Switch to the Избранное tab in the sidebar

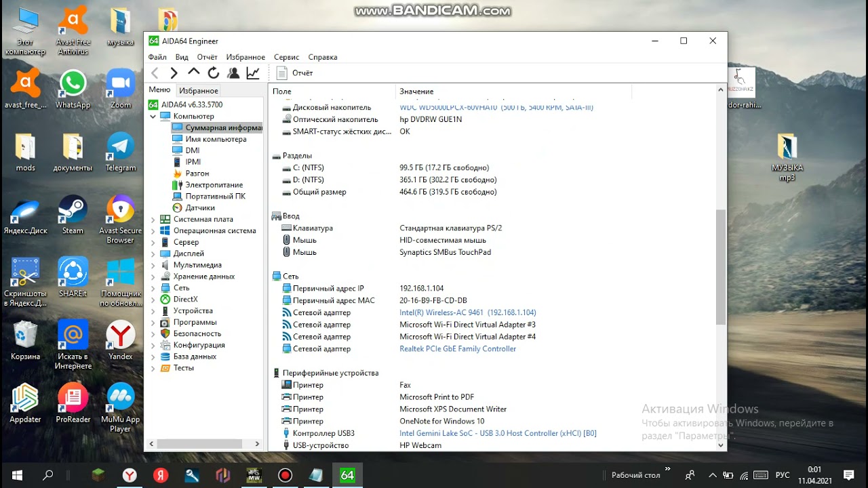(199, 91)
